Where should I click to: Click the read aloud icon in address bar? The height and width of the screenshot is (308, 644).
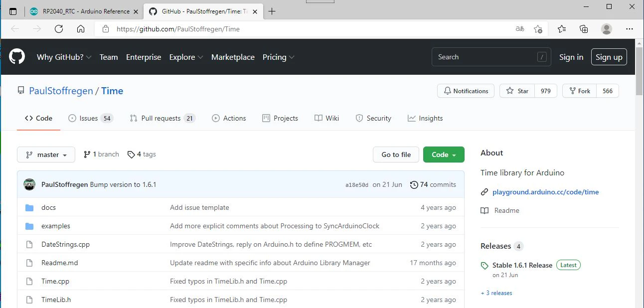point(520,29)
